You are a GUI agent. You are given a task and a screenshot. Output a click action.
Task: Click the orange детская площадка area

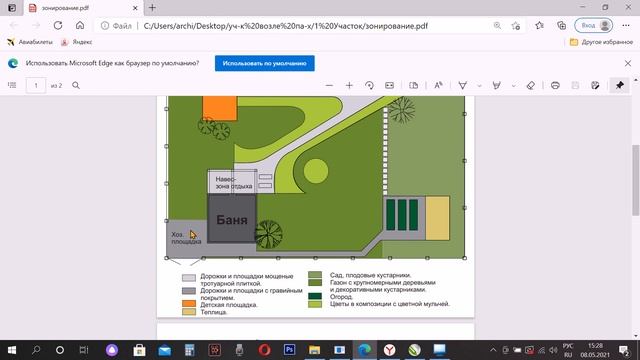[220, 108]
